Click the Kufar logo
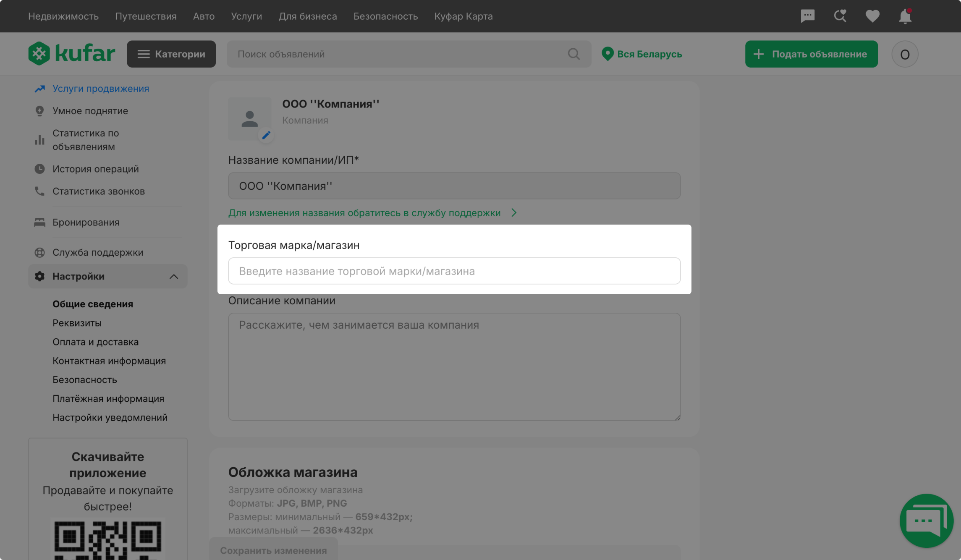 71,54
